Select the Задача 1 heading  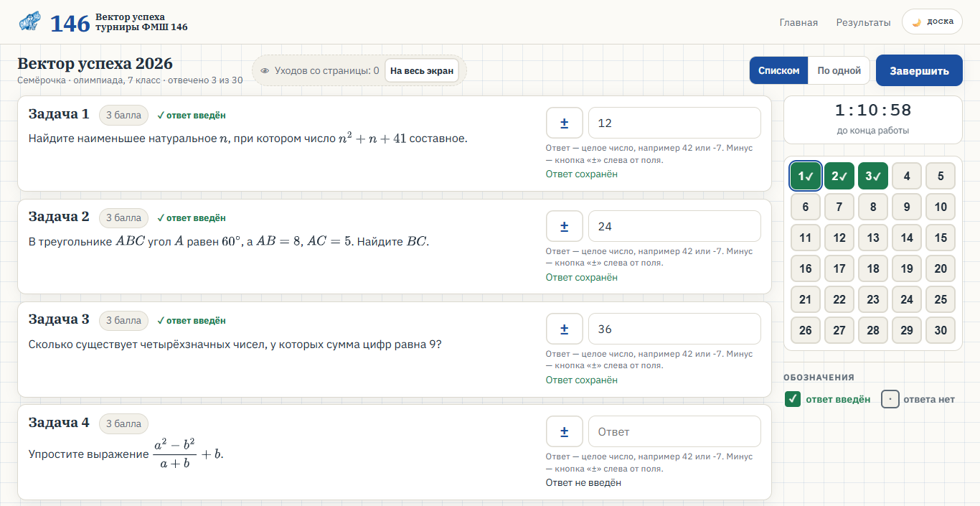[x=59, y=114]
